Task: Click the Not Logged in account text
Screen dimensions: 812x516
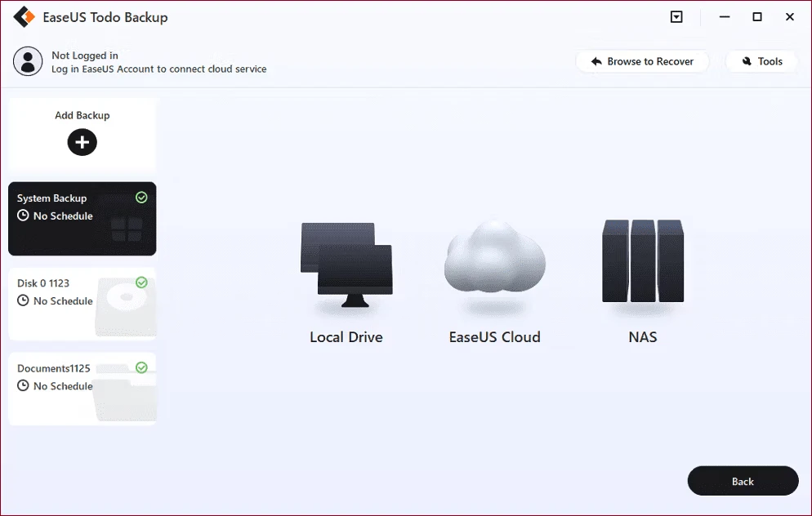Action: pos(85,56)
